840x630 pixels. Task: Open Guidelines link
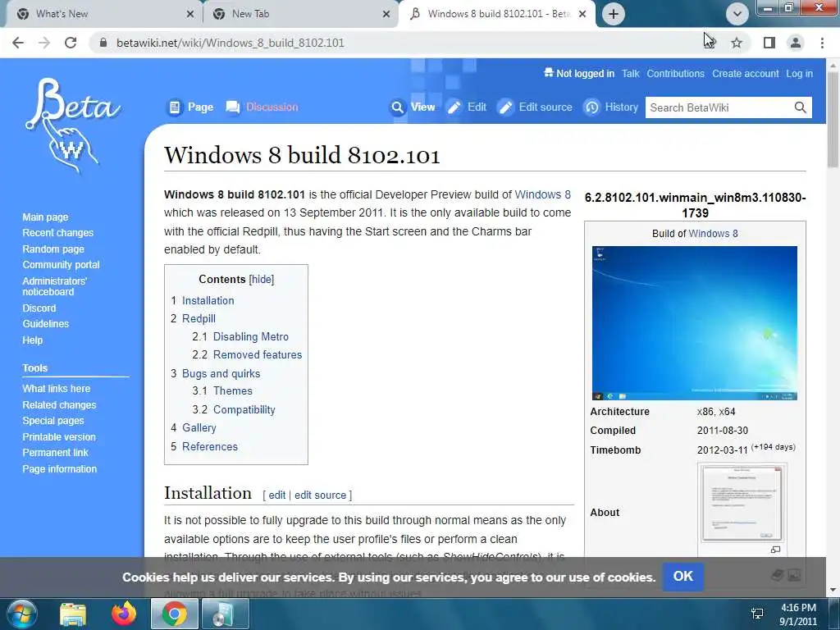46,323
